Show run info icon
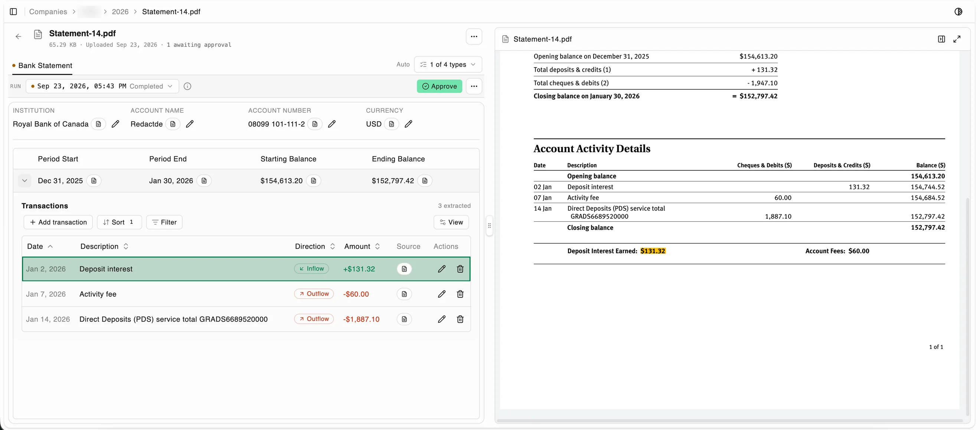Image resolution: width=980 pixels, height=430 pixels. 187,87
